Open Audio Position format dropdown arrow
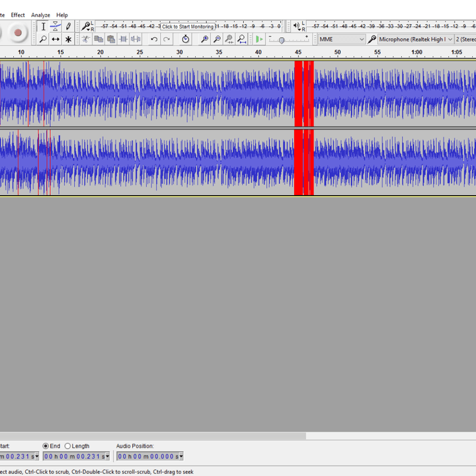The height and width of the screenshot is (476, 476). click(181, 456)
